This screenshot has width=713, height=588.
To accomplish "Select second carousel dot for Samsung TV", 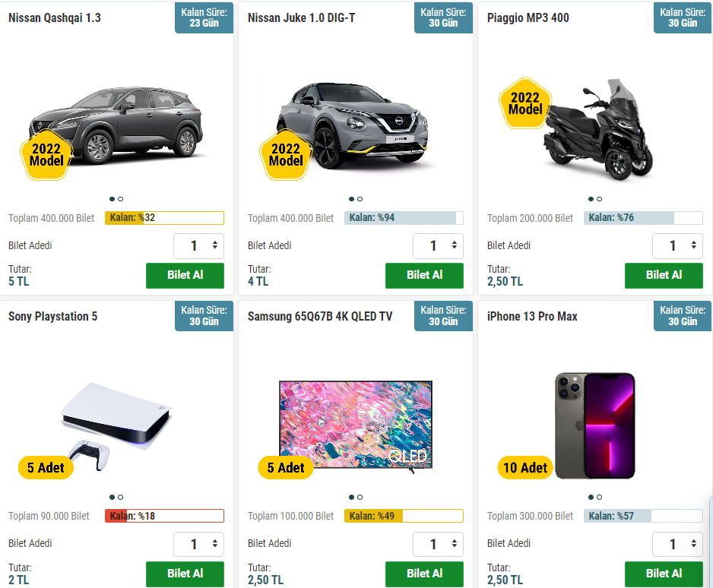I will pos(360,498).
